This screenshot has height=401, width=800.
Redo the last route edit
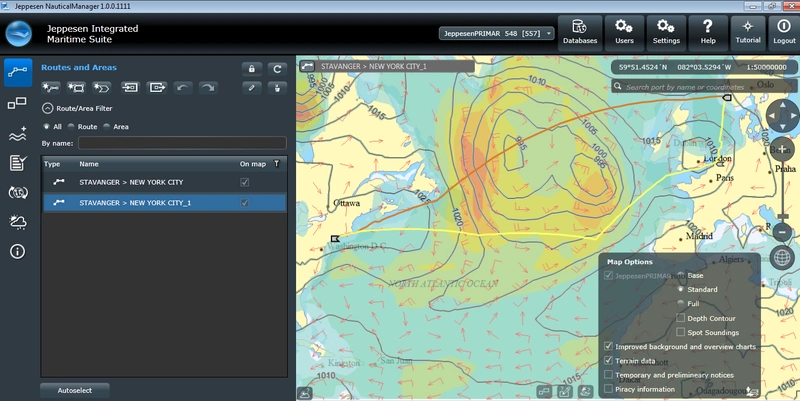click(207, 88)
